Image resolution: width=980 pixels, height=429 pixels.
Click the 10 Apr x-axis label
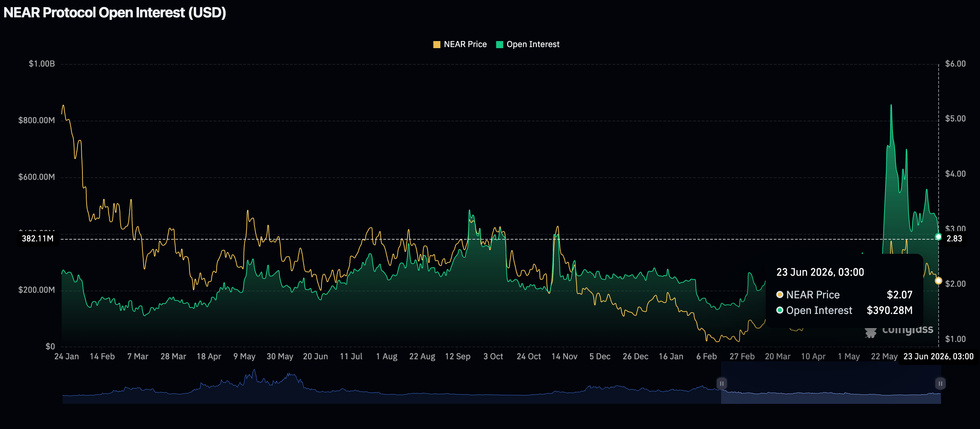tap(813, 357)
